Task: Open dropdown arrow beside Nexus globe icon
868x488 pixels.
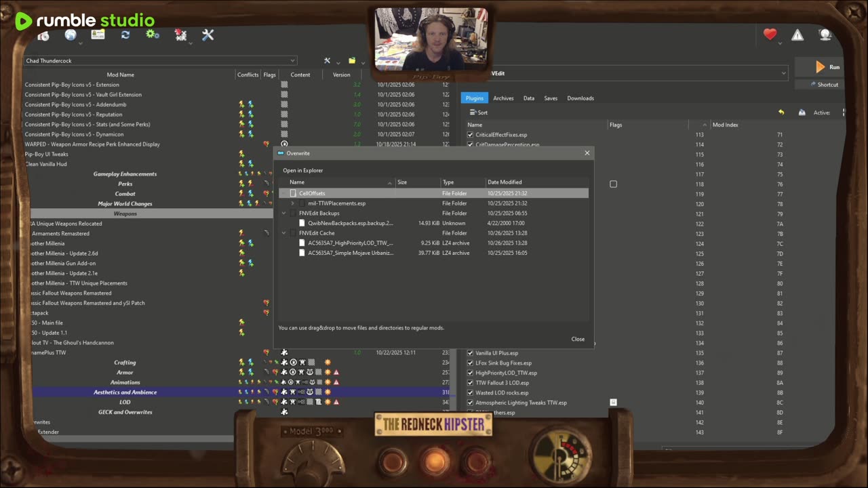Action: click(x=80, y=43)
